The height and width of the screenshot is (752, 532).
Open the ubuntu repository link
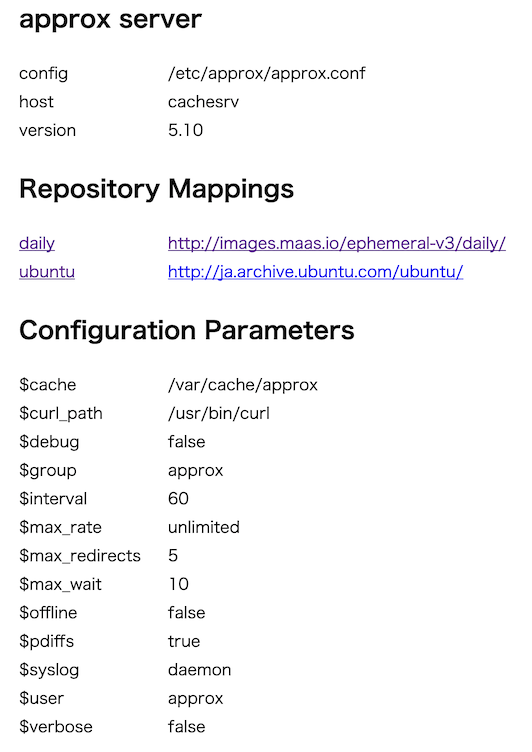[47, 272]
